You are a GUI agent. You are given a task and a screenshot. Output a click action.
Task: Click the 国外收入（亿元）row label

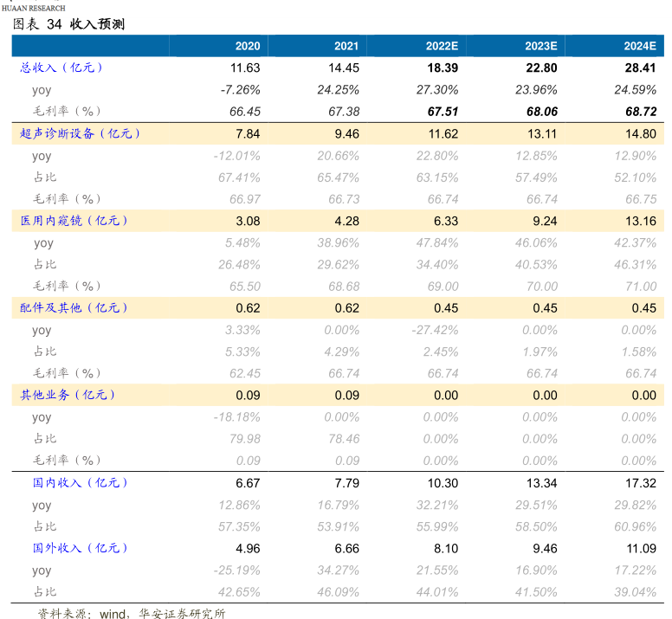click(x=81, y=548)
